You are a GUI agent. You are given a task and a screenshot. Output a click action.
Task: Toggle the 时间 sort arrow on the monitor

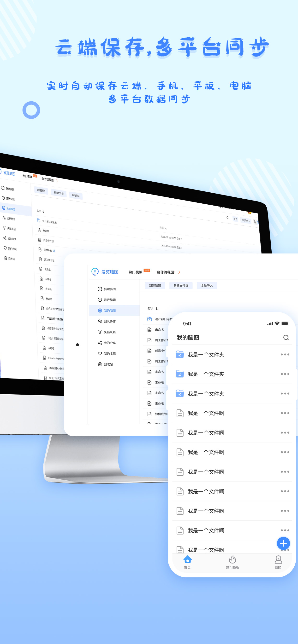click(x=166, y=228)
